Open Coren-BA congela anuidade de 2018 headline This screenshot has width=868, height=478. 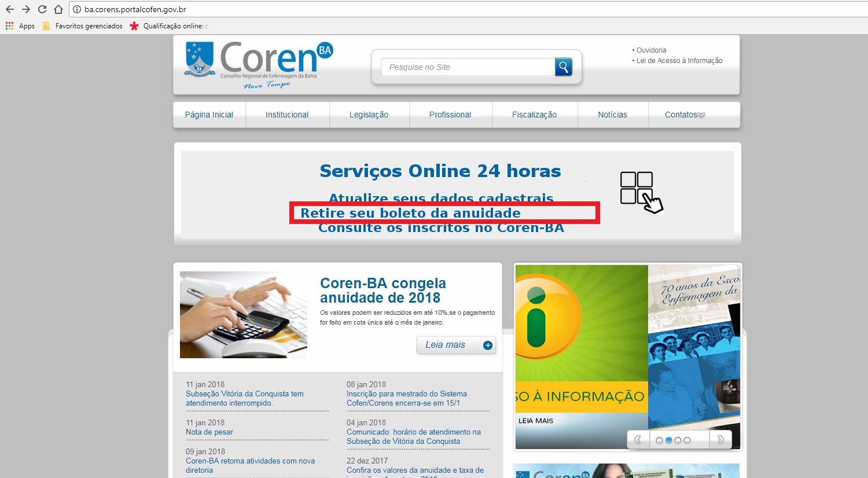click(382, 291)
